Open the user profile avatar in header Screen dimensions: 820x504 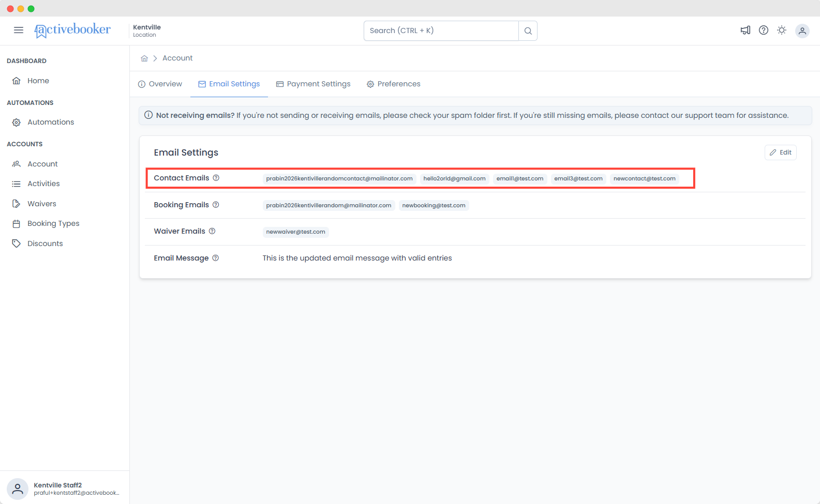point(802,30)
